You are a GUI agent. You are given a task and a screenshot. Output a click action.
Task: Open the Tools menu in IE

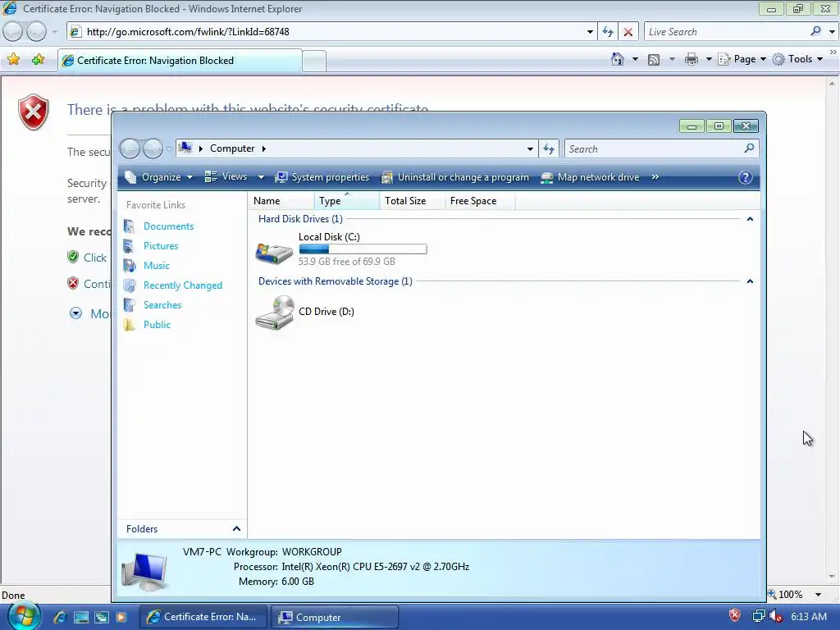797,59
